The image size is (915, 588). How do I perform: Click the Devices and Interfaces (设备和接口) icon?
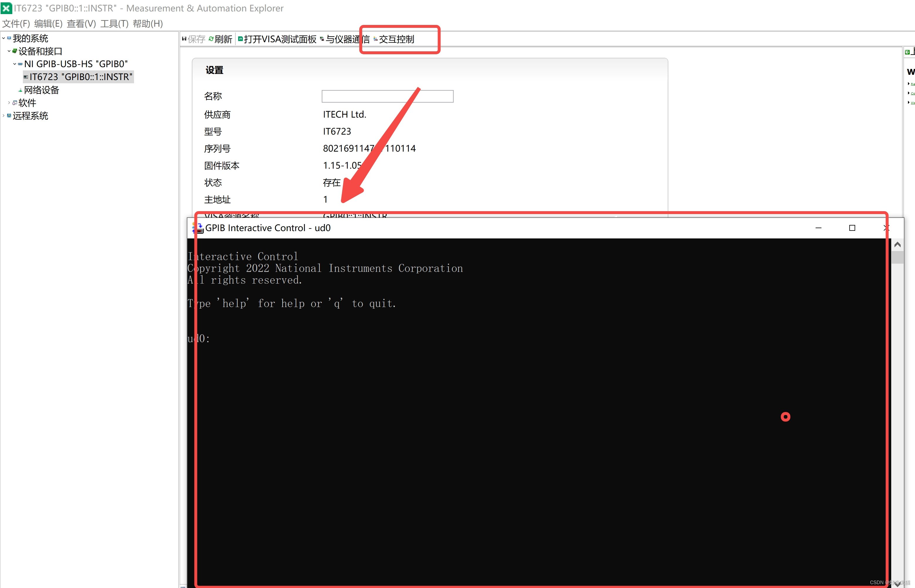15,51
